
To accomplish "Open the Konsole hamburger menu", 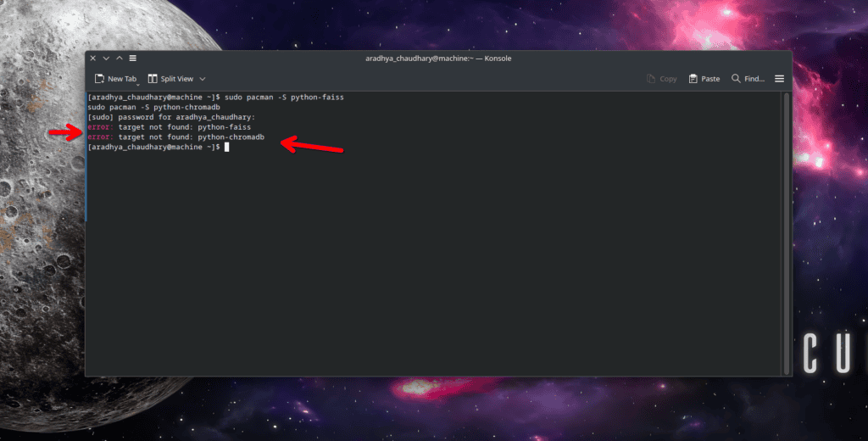I will click(x=779, y=79).
